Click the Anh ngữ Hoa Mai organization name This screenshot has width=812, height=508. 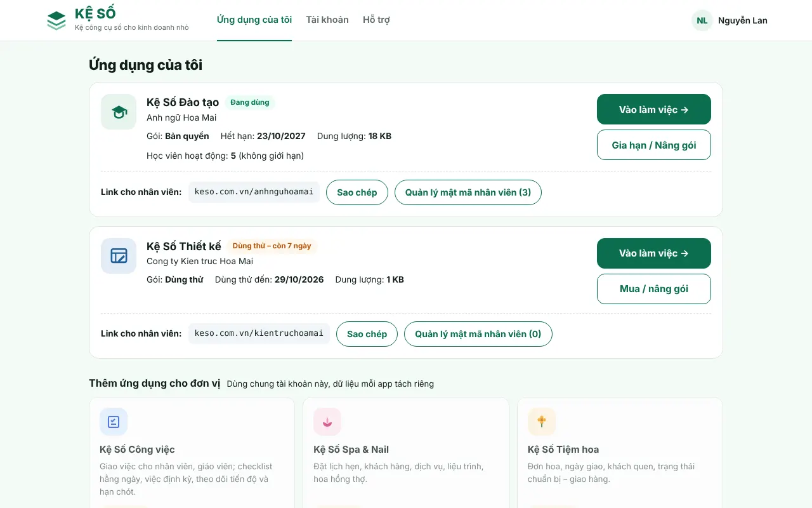(181, 117)
